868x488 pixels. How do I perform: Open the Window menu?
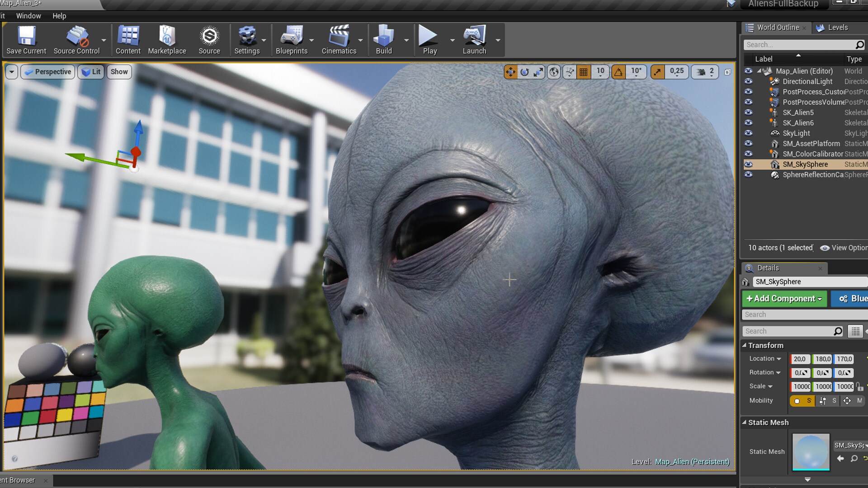[x=28, y=15]
